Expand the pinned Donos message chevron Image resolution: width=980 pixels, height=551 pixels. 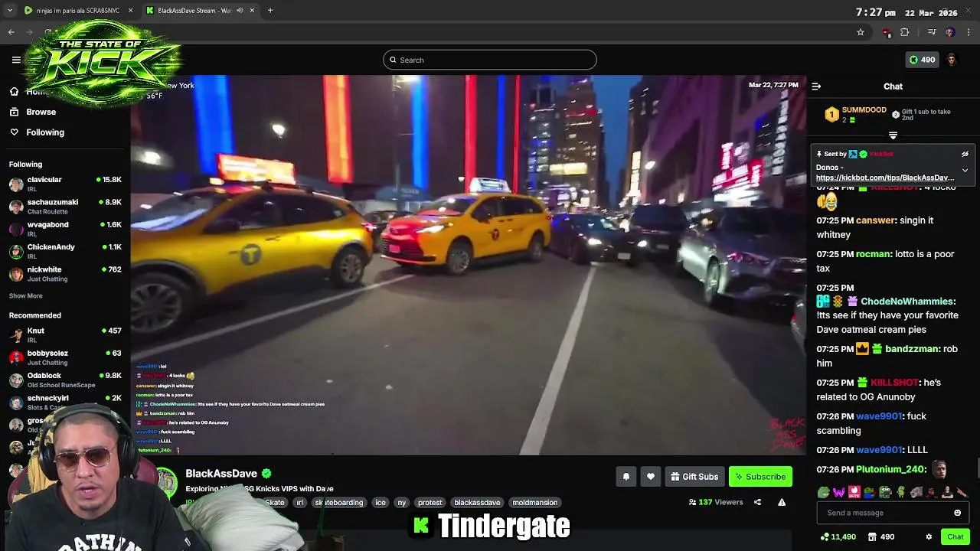click(x=965, y=170)
